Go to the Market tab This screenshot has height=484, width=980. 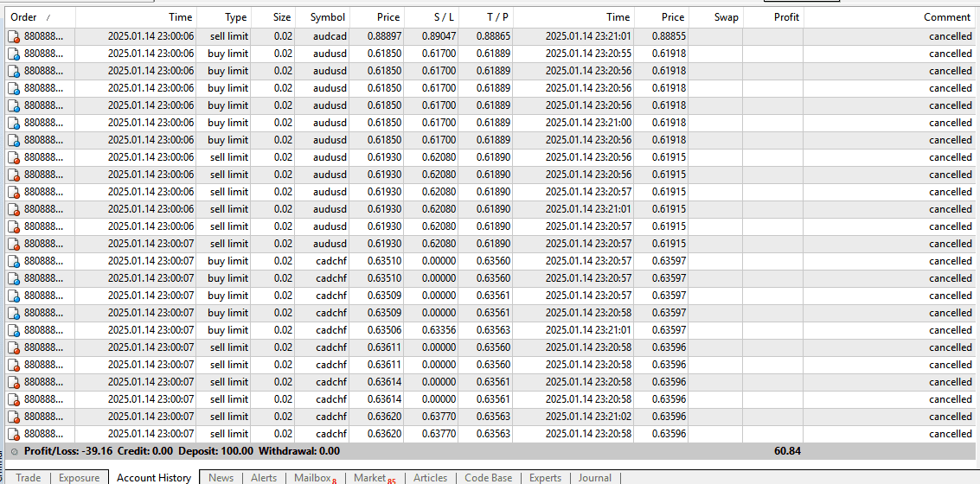[x=370, y=478]
